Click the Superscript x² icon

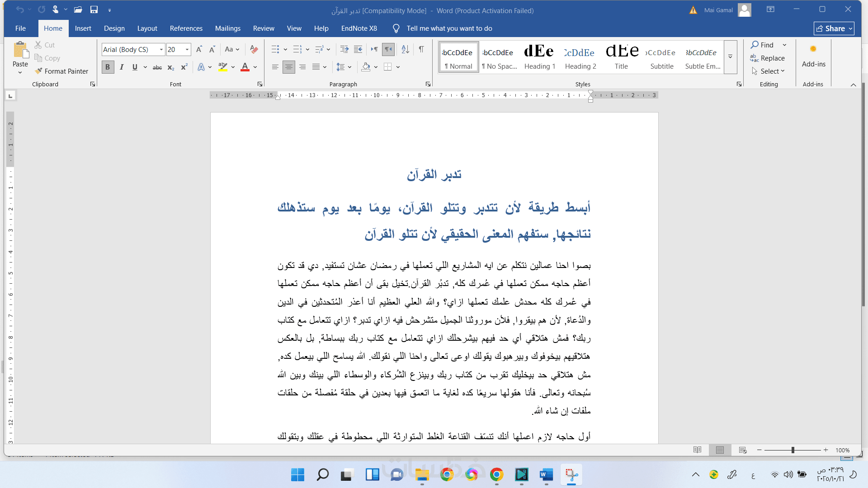[x=184, y=67]
